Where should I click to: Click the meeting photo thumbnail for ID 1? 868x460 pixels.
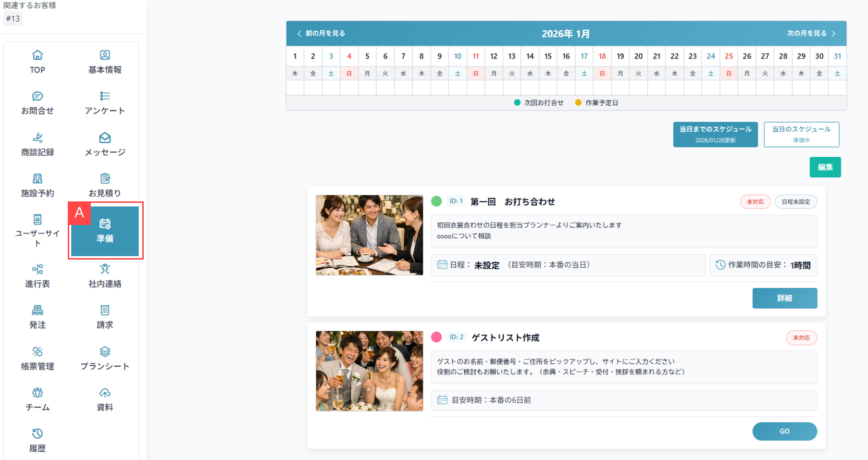point(369,235)
